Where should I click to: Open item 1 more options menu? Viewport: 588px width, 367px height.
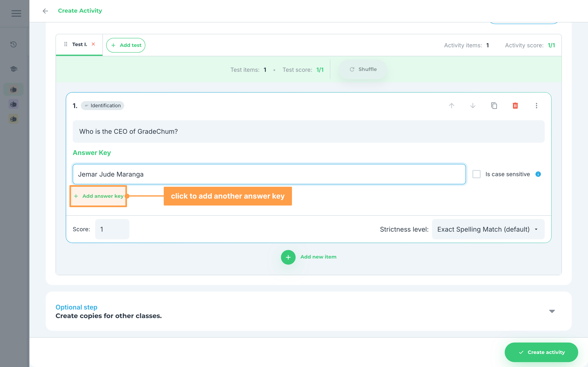point(537,106)
